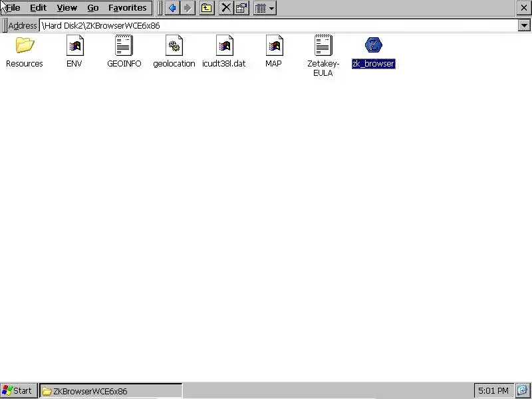Image resolution: width=532 pixels, height=399 pixels.
Task: Launch the zk_browser application icon
Action: pyautogui.click(x=374, y=45)
